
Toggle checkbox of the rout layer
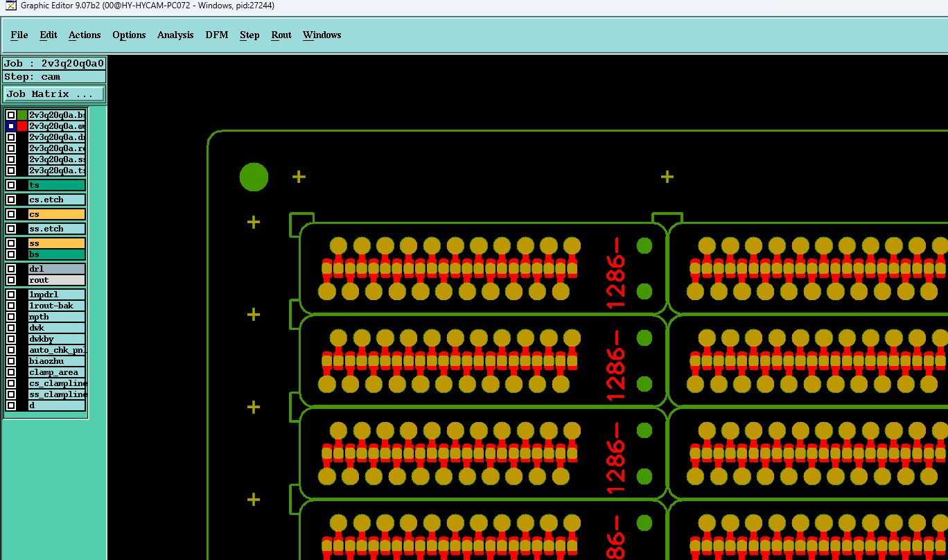point(11,280)
